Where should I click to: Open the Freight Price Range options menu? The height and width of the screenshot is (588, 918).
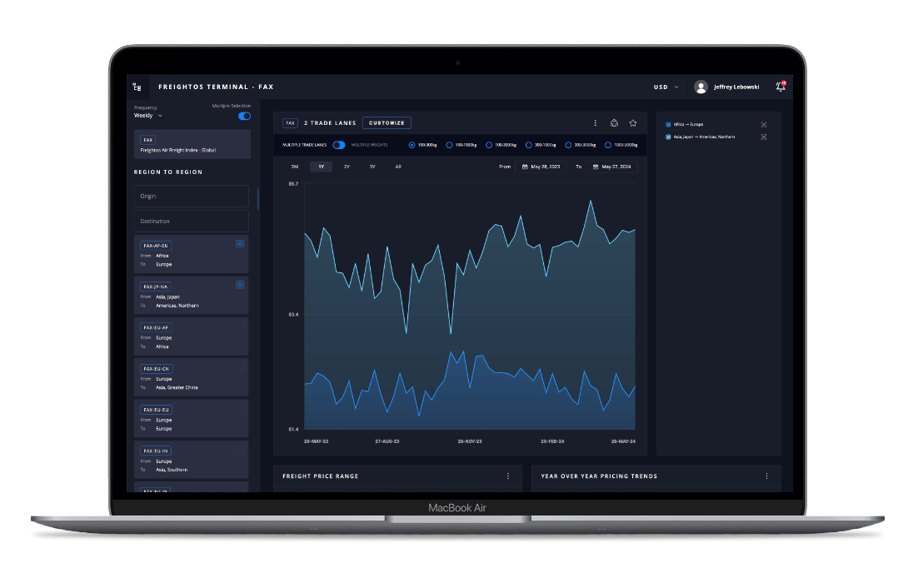(508, 476)
